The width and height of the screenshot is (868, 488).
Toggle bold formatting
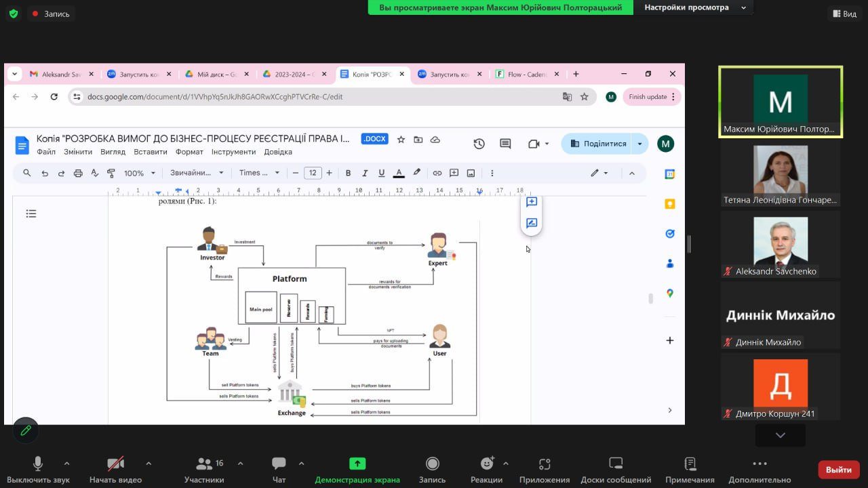coord(349,173)
